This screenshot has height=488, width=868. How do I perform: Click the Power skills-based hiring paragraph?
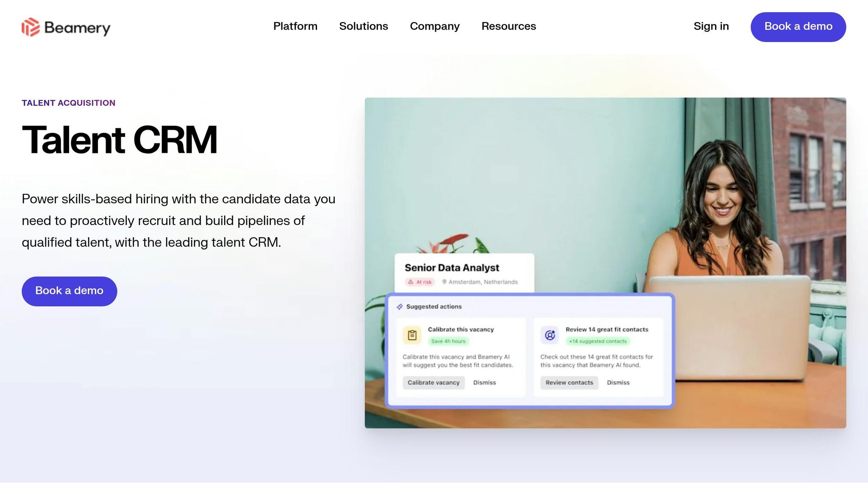coord(178,221)
